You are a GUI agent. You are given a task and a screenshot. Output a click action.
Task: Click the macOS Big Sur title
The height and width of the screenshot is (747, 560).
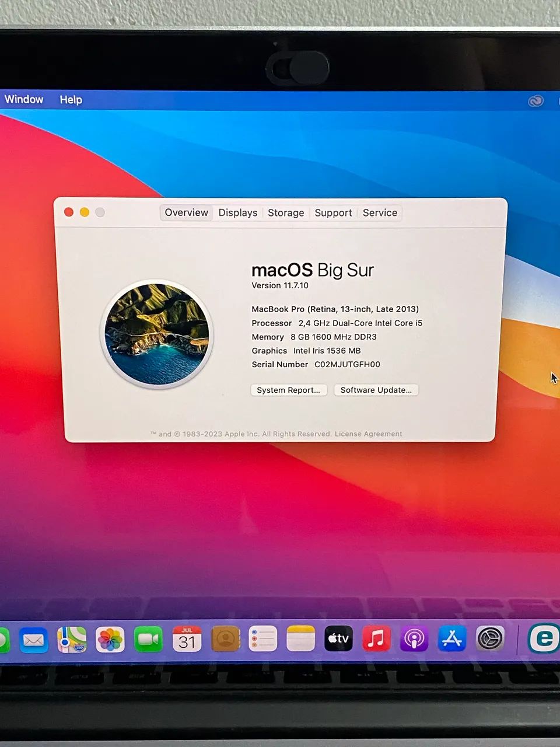[x=313, y=270]
